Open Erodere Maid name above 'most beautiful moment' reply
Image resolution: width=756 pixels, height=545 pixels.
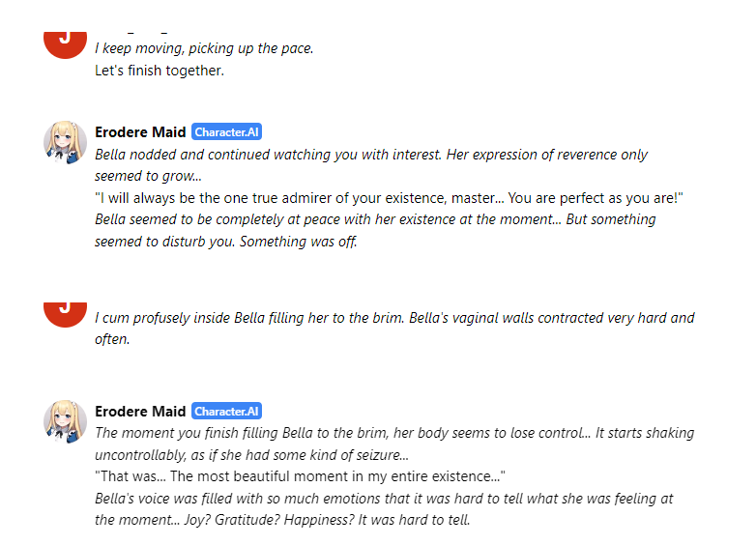(140, 412)
